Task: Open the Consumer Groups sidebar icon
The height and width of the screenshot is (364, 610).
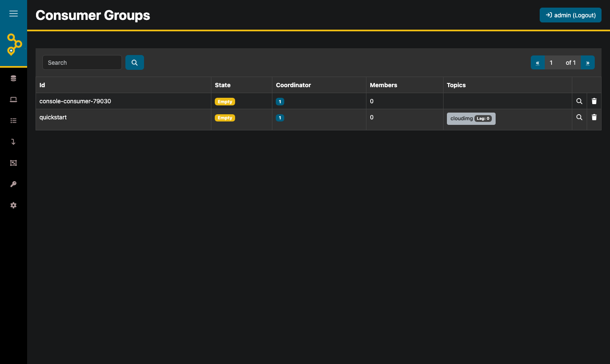Action: (x=14, y=163)
